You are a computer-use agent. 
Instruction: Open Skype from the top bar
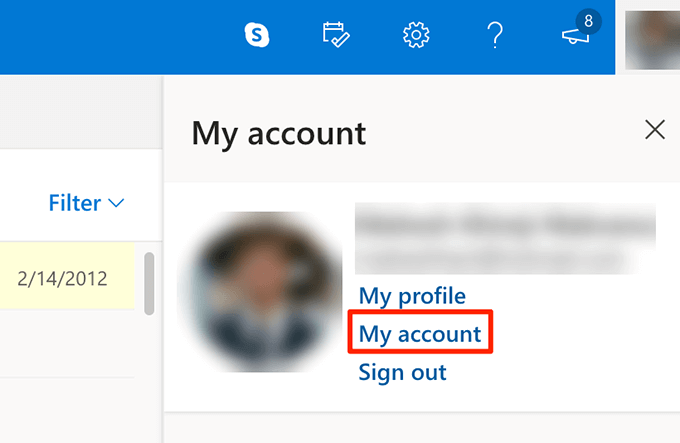click(257, 36)
